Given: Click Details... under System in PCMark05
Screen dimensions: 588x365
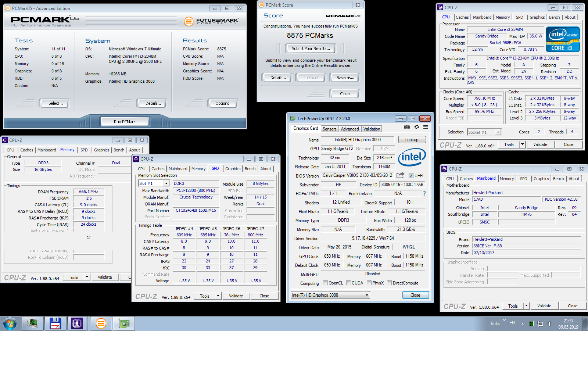Looking at the screenshot, I should (153, 103).
